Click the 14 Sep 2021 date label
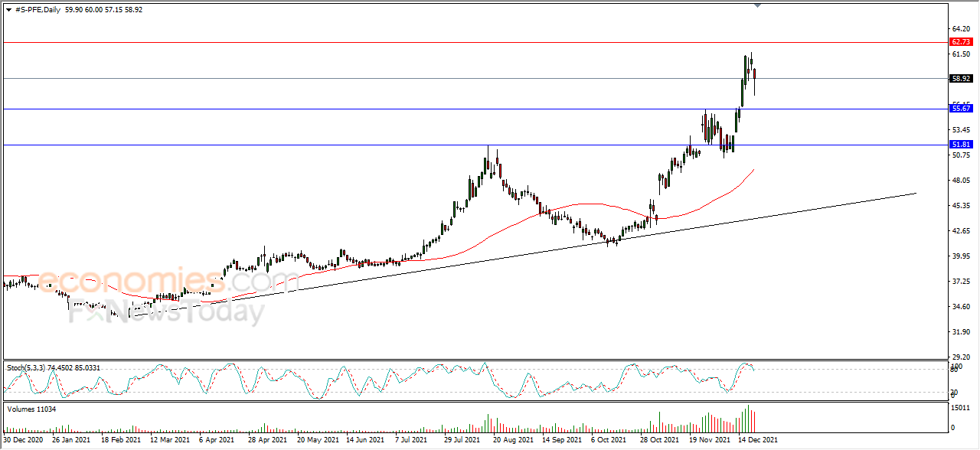 tap(562, 441)
